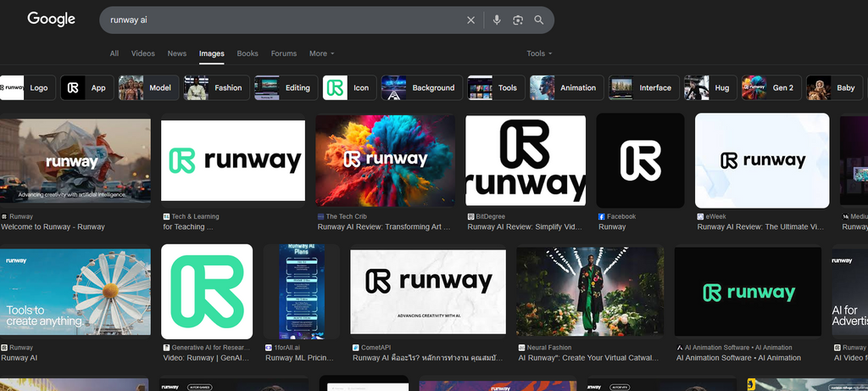Expand the More dropdown
868x391 pixels.
pyautogui.click(x=321, y=53)
